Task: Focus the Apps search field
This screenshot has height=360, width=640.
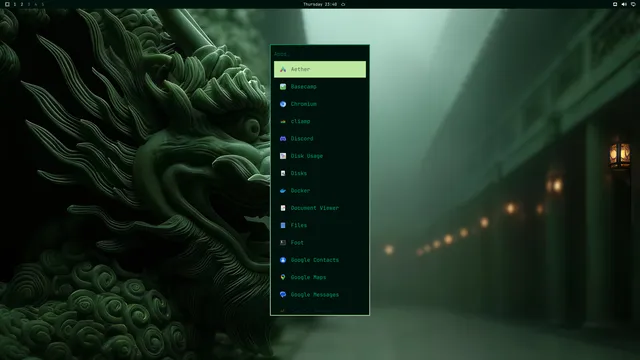Action: tap(320, 54)
